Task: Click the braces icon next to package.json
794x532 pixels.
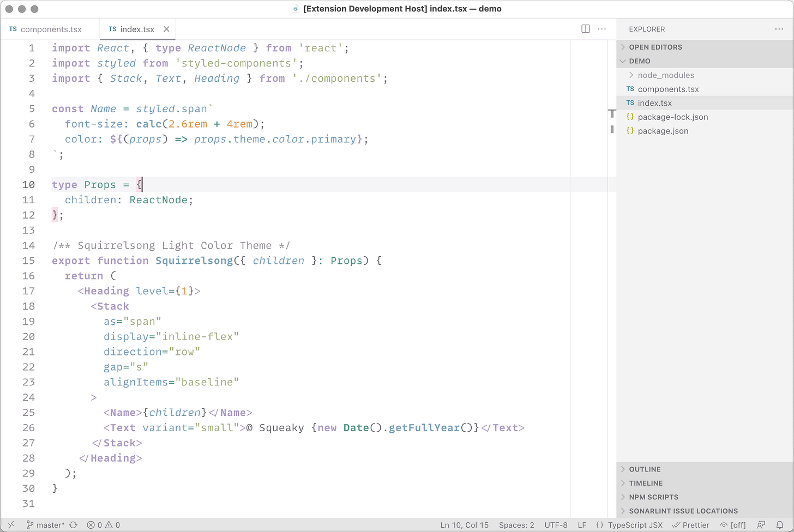Action: [630, 131]
